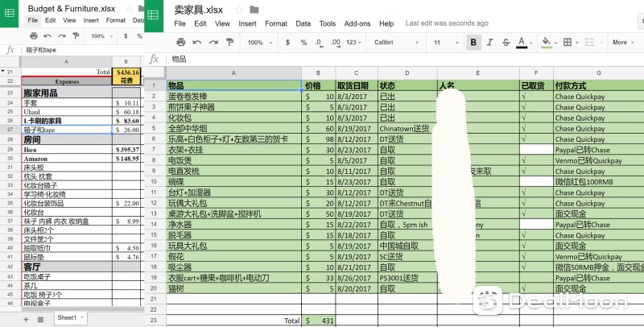Select yellow total cell $436.16

click(126, 72)
